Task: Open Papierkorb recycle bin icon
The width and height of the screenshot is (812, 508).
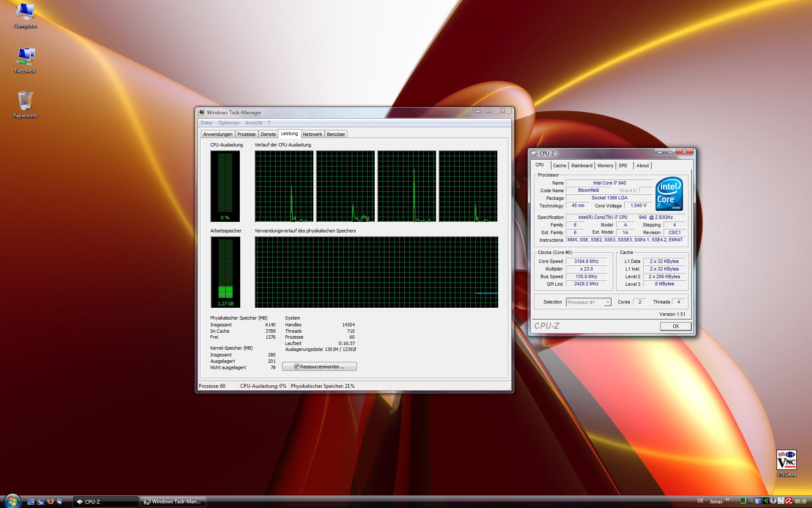Action: coord(25,102)
